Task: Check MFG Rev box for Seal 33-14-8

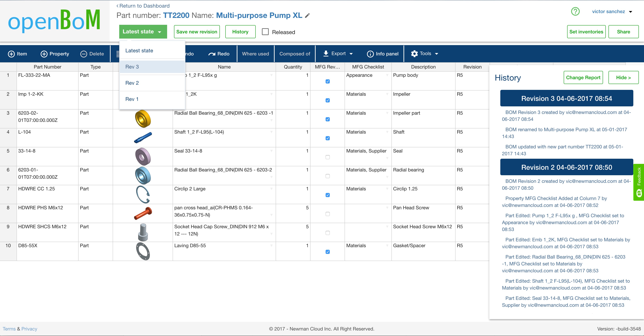Action: pyautogui.click(x=328, y=157)
